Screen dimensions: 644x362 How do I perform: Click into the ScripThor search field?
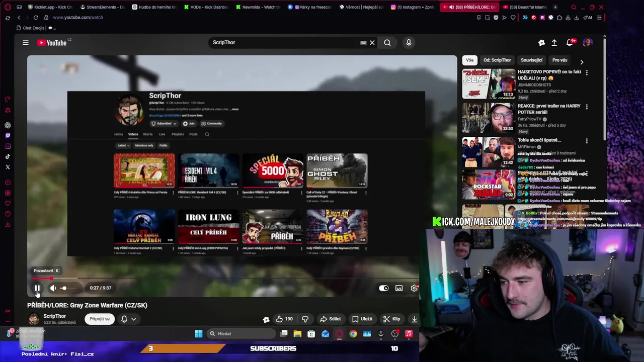click(x=284, y=43)
